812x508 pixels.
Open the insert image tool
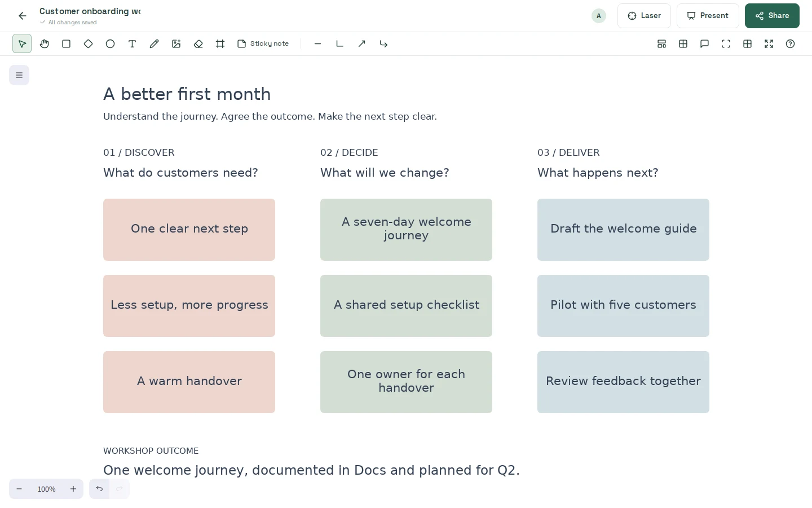click(x=176, y=43)
